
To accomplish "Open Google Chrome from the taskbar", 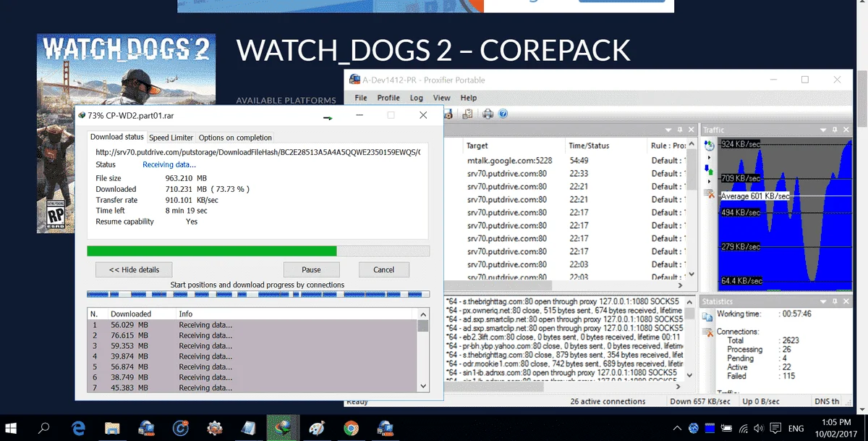I will tap(351, 427).
